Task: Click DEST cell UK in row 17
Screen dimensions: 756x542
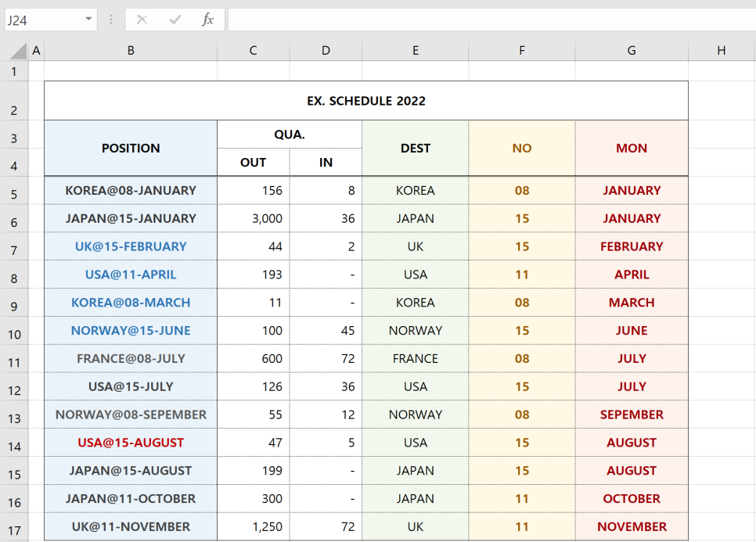Action: [x=415, y=526]
